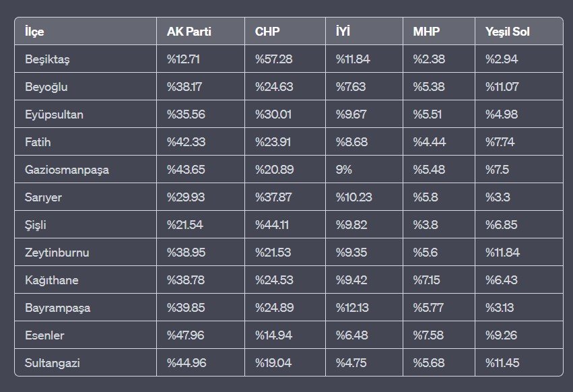573x392 pixels.
Task: Select the CHP column header
Action: click(267, 32)
